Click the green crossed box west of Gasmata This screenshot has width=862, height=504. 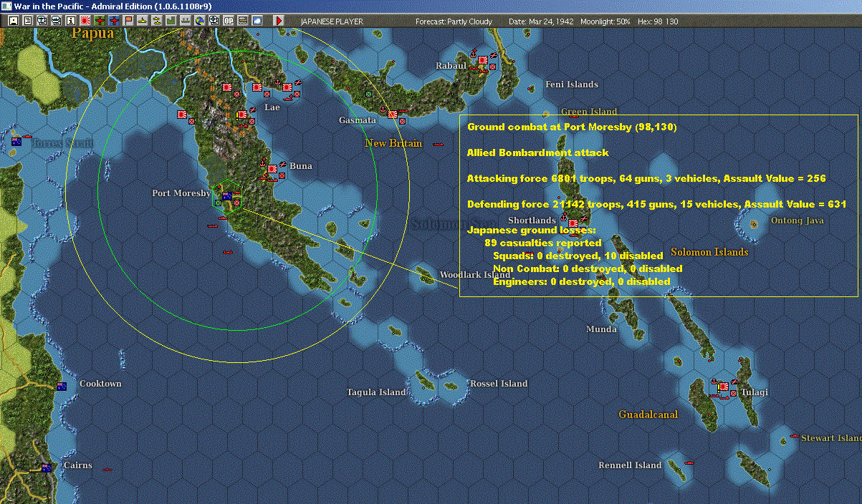point(368,94)
